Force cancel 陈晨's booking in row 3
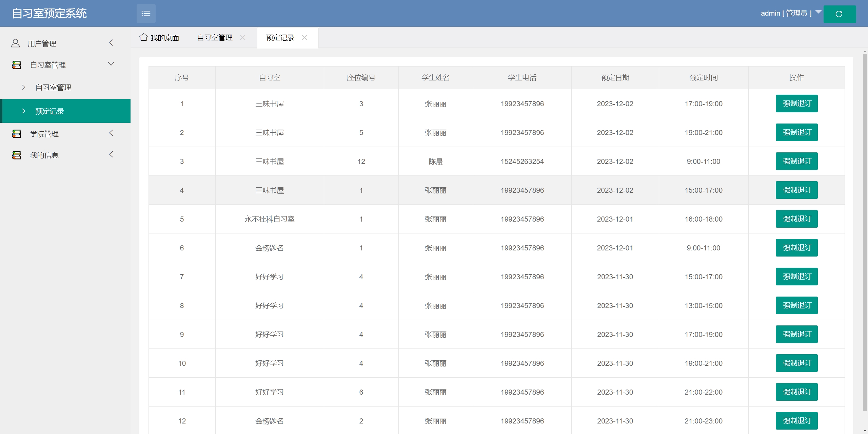This screenshot has width=868, height=434. (796, 161)
